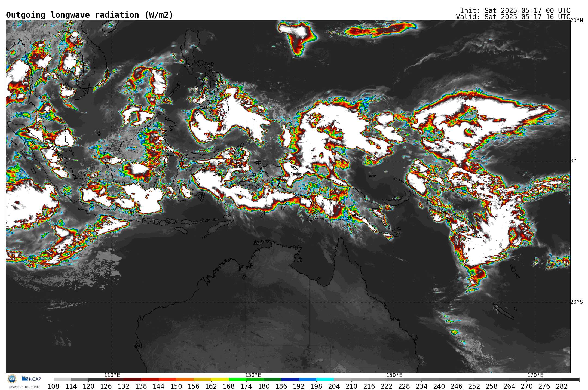Click the 'Valid: Sat 2025-05-17 16 UTC' text

[513, 17]
